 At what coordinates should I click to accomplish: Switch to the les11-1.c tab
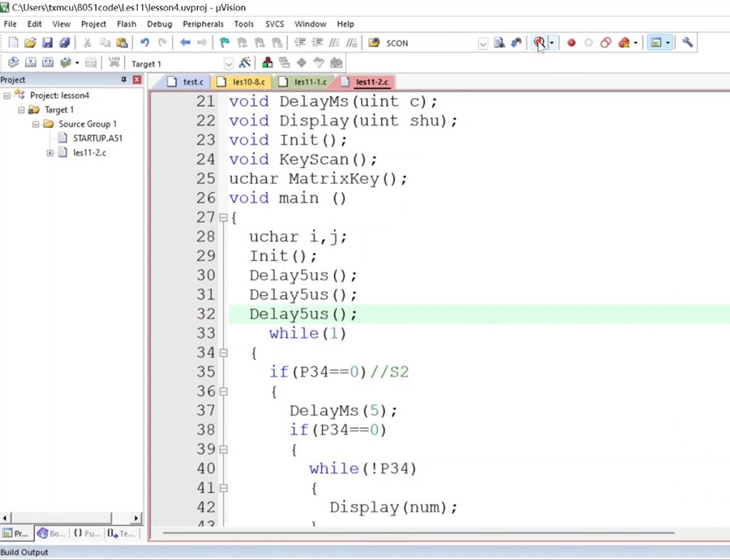point(310,82)
